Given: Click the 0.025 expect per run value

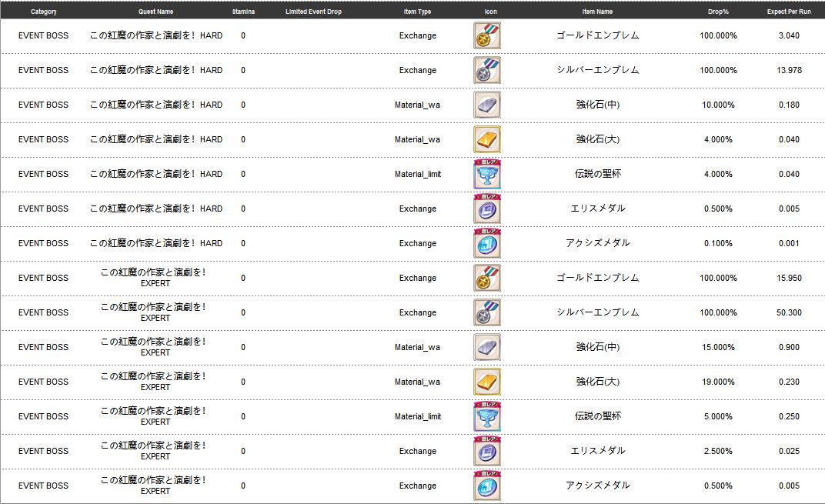Looking at the screenshot, I should (789, 451).
